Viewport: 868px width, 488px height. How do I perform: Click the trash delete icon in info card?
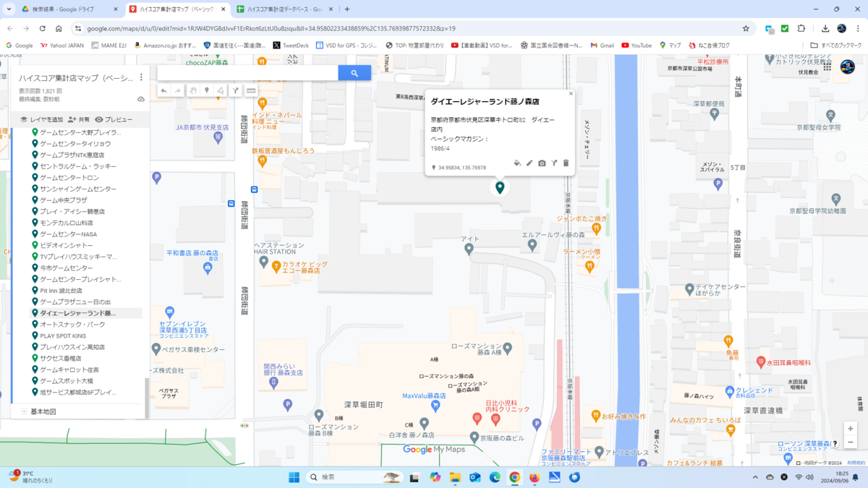coord(566,163)
